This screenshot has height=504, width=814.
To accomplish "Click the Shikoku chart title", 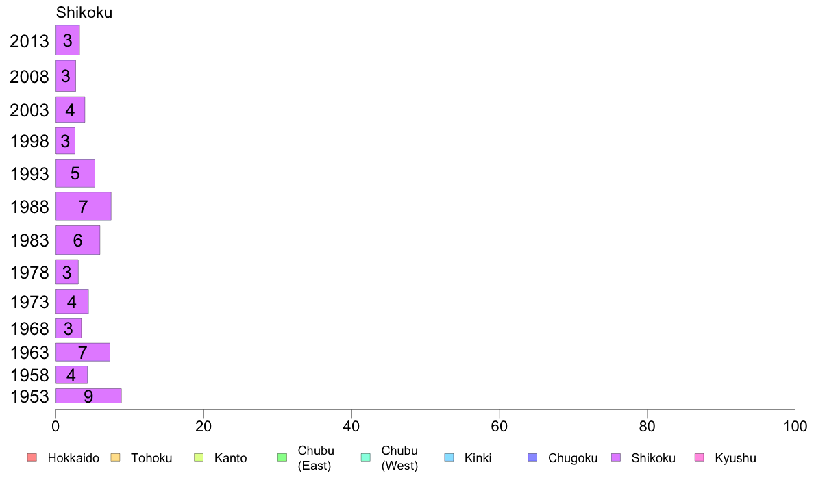I will pyautogui.click(x=84, y=12).
